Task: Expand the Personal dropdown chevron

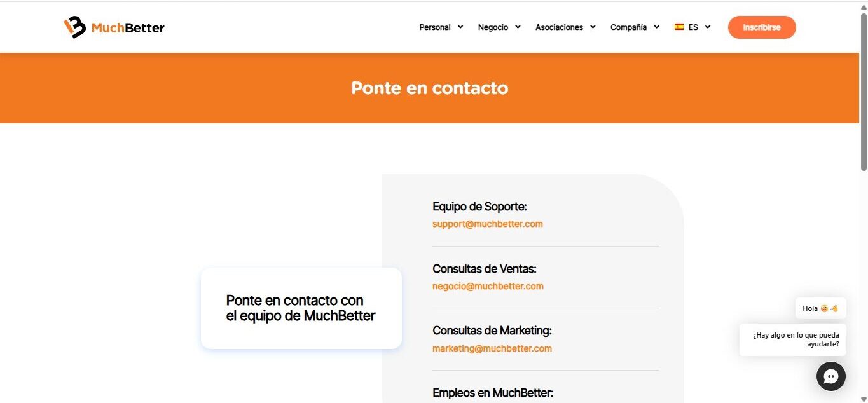Action: [460, 27]
